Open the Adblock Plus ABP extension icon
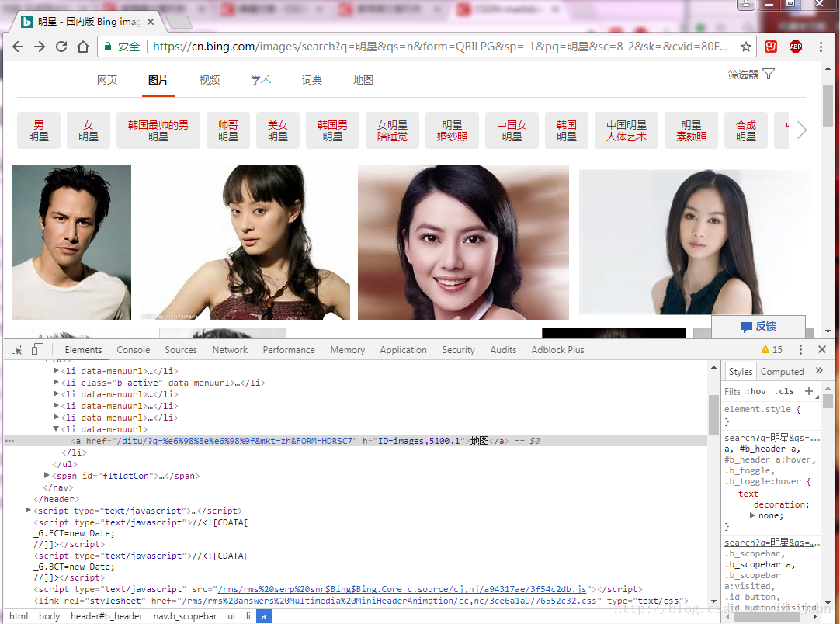The image size is (840, 624). pos(796,47)
